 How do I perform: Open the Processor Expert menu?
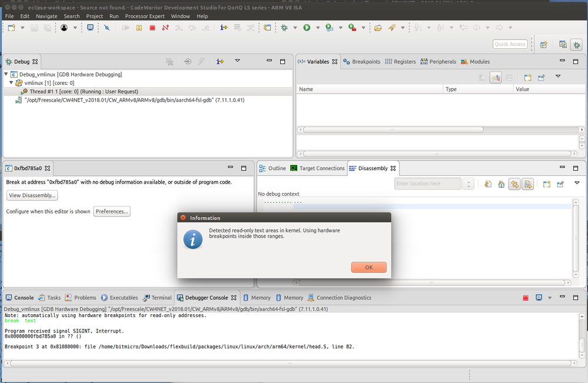[x=145, y=16]
